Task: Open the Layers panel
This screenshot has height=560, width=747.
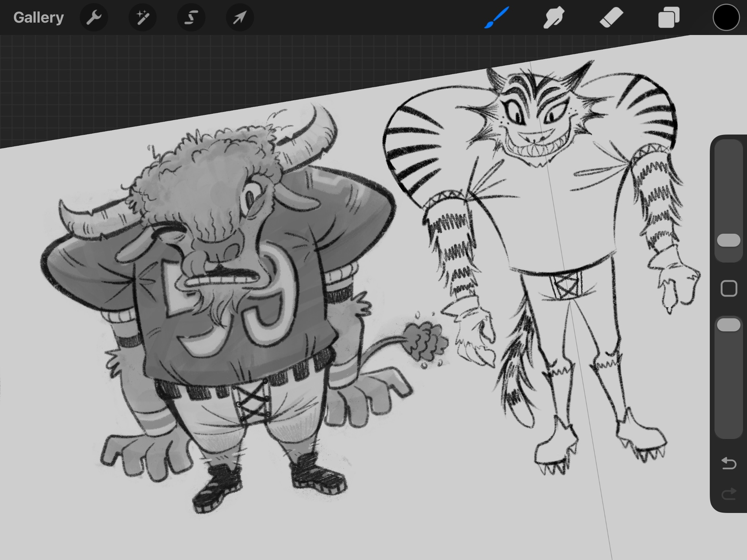Action: [x=669, y=17]
